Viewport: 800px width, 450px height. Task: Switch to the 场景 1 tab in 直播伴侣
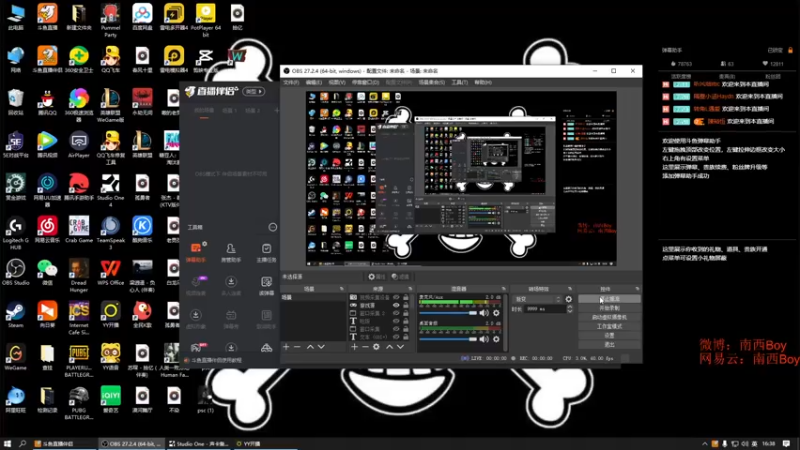[229, 111]
